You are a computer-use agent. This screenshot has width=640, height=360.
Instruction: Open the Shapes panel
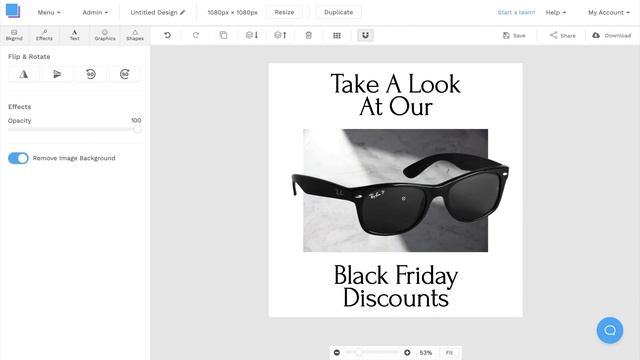tap(135, 35)
